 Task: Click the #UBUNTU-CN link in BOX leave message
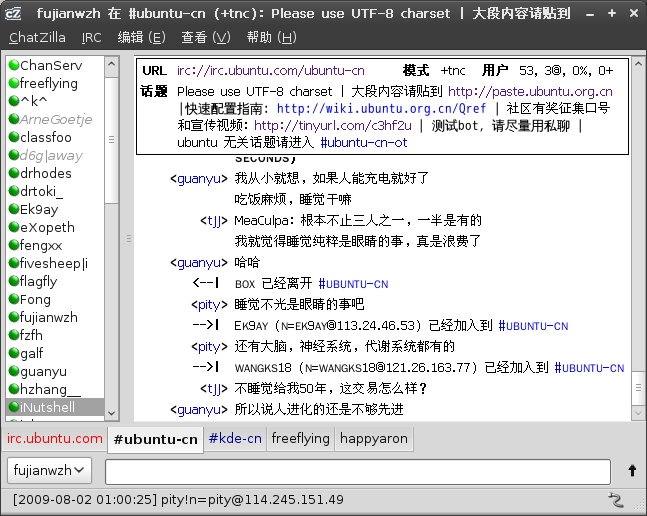(x=353, y=284)
